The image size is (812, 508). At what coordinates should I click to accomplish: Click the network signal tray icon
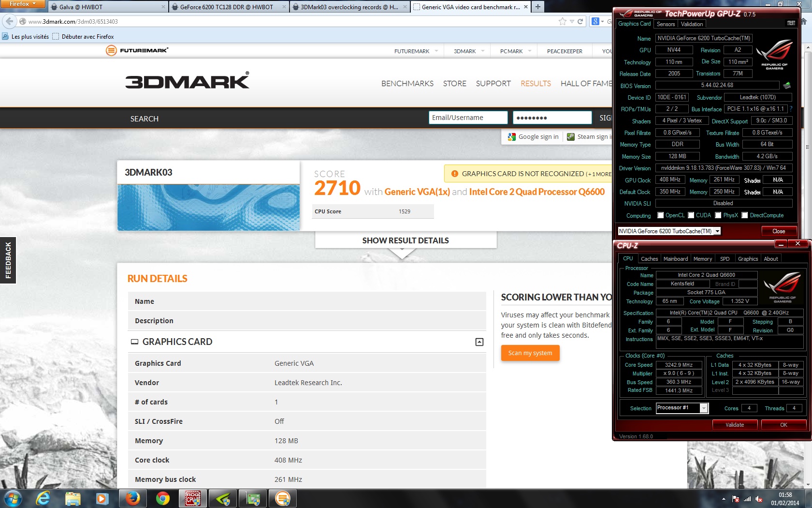click(747, 499)
